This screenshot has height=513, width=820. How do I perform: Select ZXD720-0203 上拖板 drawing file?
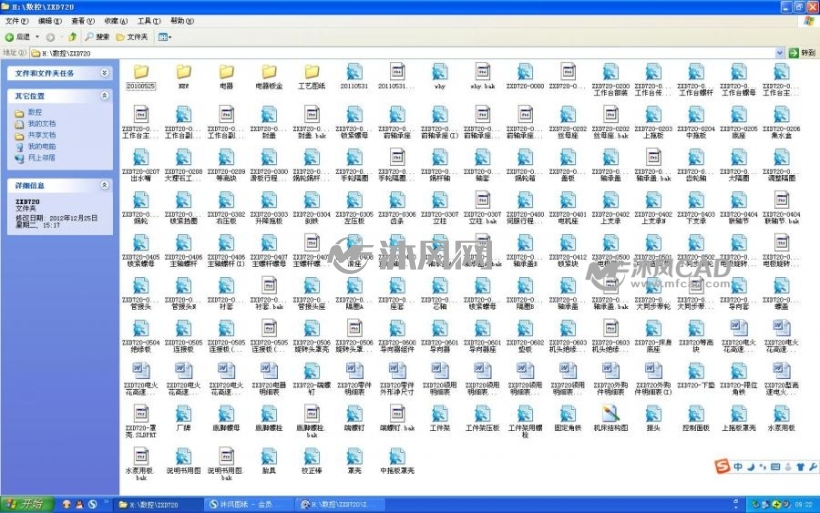tap(653, 123)
